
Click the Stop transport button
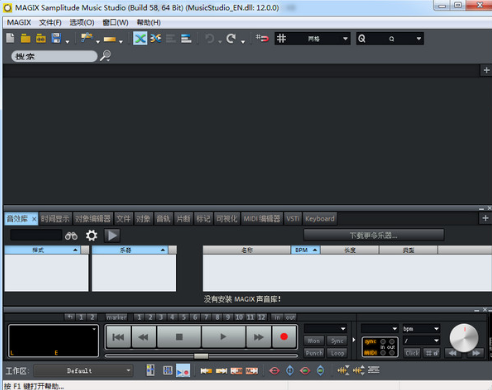coord(179,337)
